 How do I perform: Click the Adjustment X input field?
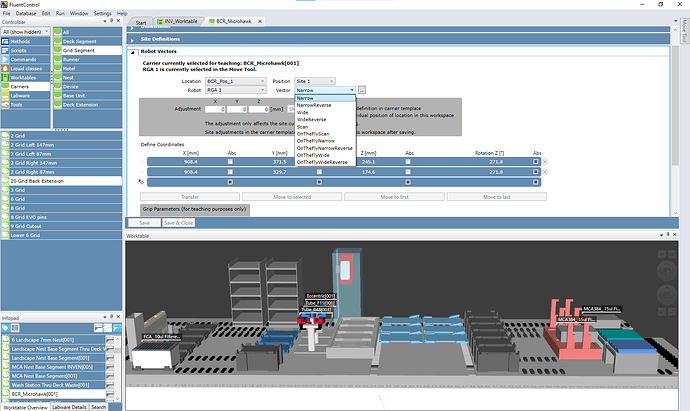coord(215,109)
